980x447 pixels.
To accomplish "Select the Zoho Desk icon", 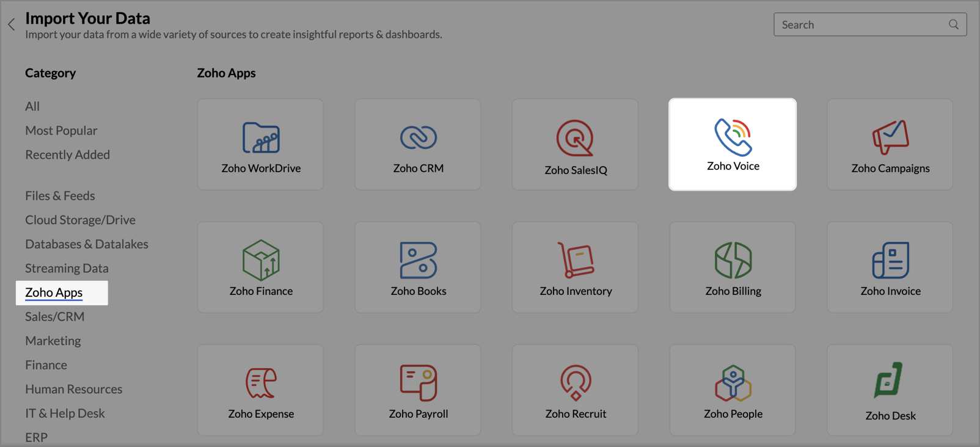I will coord(889,380).
